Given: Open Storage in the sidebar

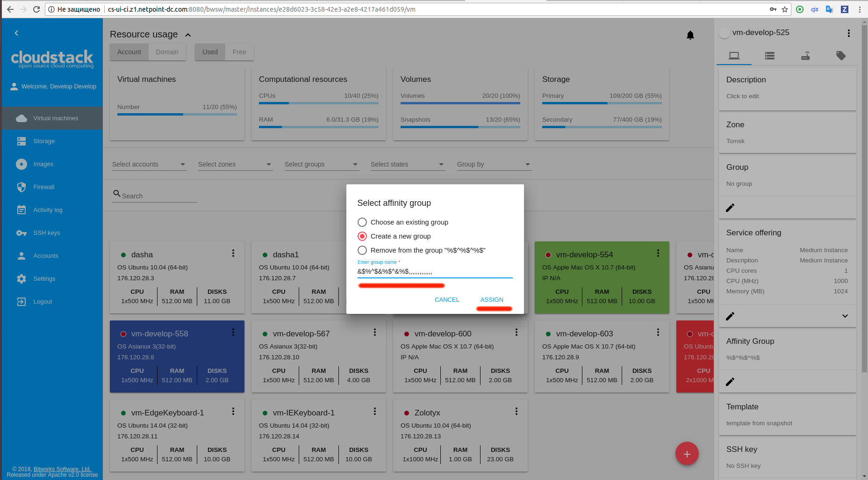Looking at the screenshot, I should [52, 141].
